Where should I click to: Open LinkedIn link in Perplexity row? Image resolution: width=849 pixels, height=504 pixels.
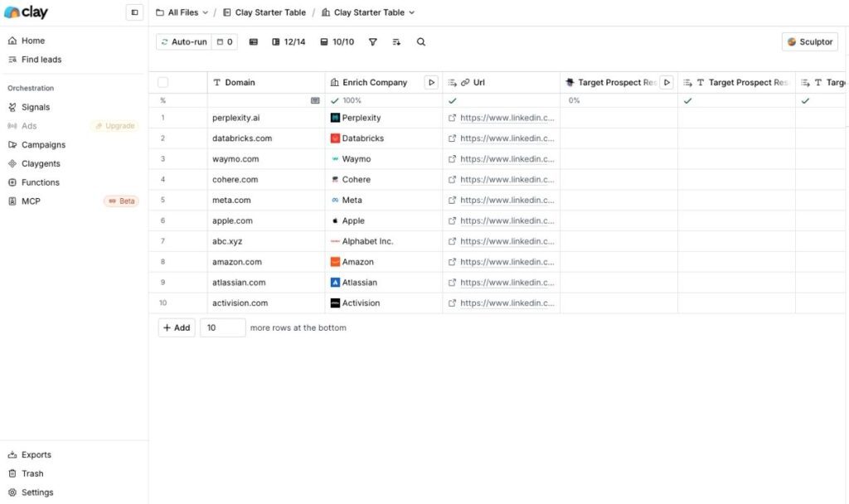[507, 118]
